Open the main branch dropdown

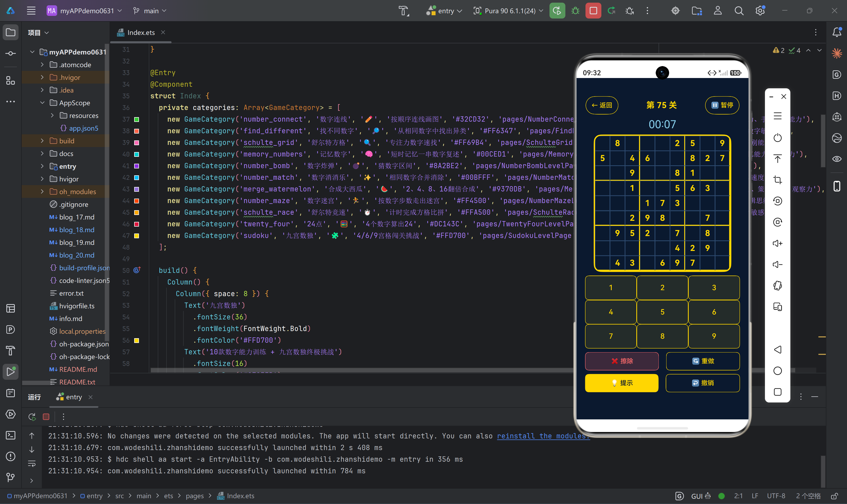click(x=150, y=11)
